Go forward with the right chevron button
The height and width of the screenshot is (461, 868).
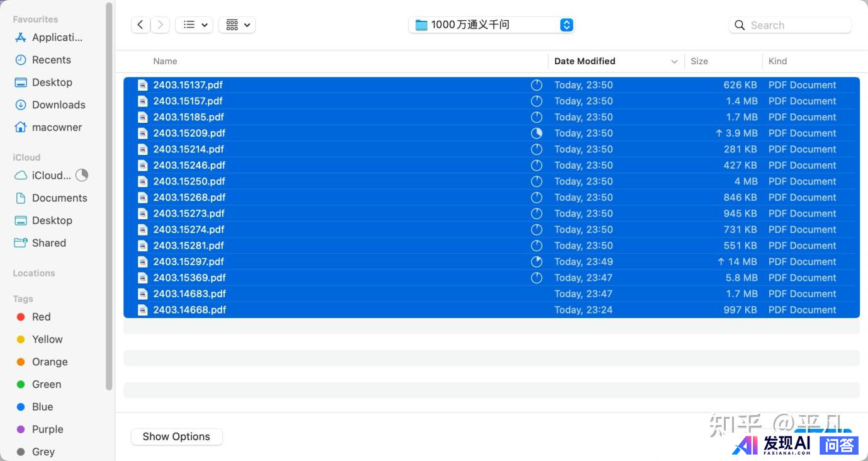coord(161,25)
